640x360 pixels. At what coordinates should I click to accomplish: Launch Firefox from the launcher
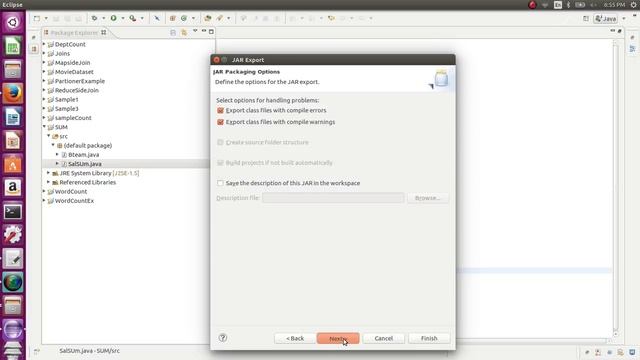[x=13, y=93]
